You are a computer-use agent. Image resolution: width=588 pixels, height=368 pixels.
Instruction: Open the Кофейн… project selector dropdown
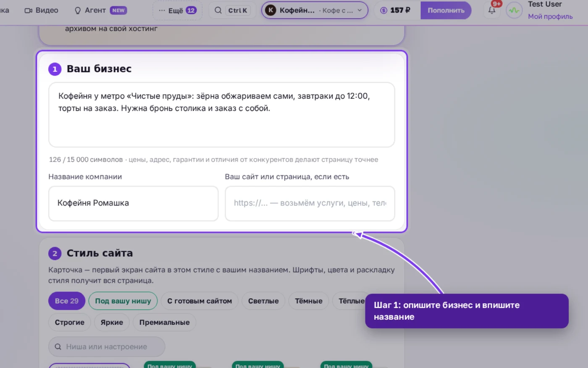point(315,11)
